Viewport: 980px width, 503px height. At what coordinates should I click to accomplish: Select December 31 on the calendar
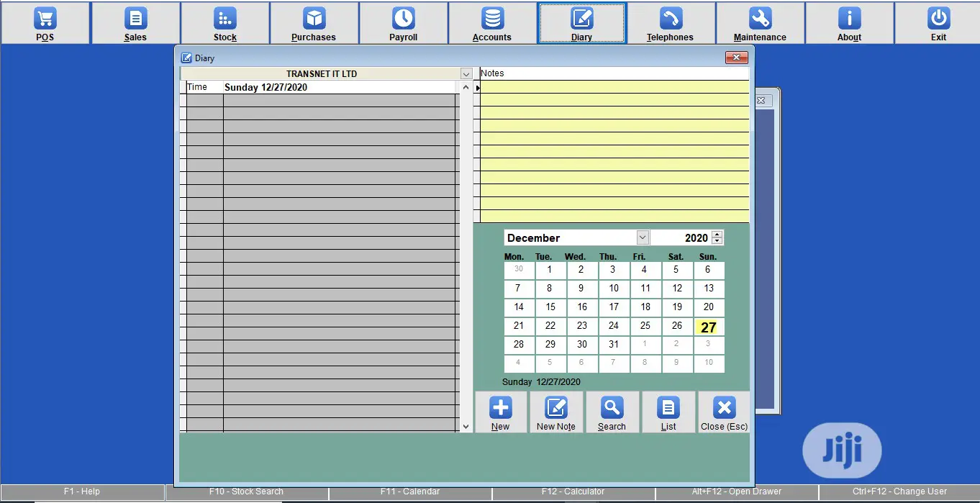(613, 345)
